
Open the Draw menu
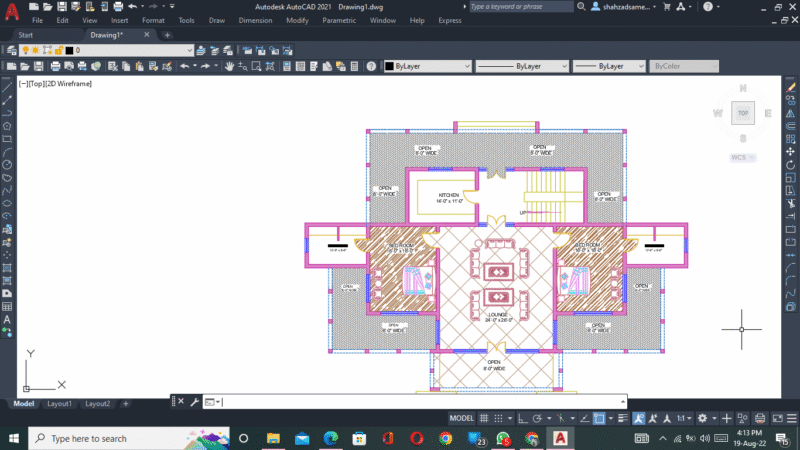coord(217,20)
